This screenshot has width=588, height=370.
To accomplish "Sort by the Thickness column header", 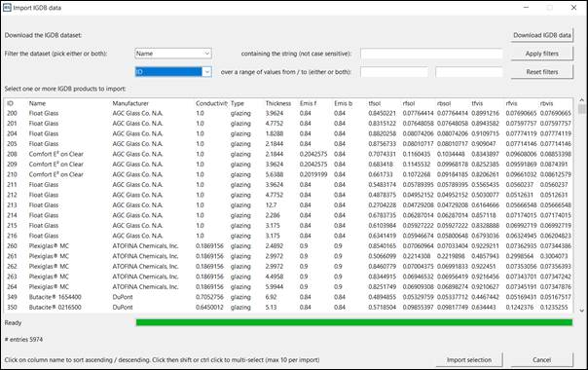I will coord(278,103).
